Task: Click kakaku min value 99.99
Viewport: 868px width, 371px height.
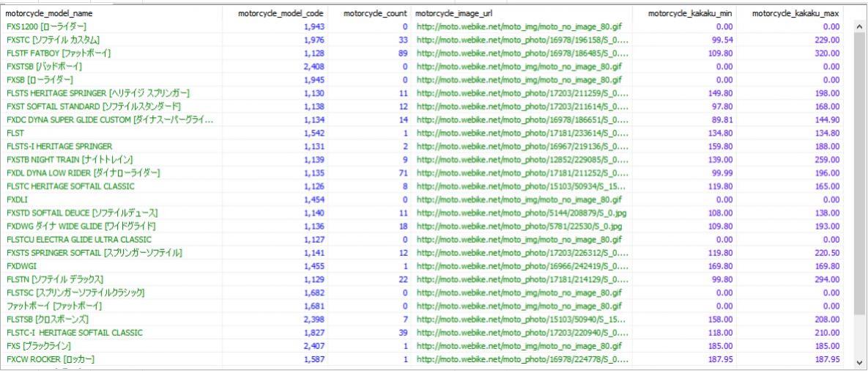Action: coord(723,173)
